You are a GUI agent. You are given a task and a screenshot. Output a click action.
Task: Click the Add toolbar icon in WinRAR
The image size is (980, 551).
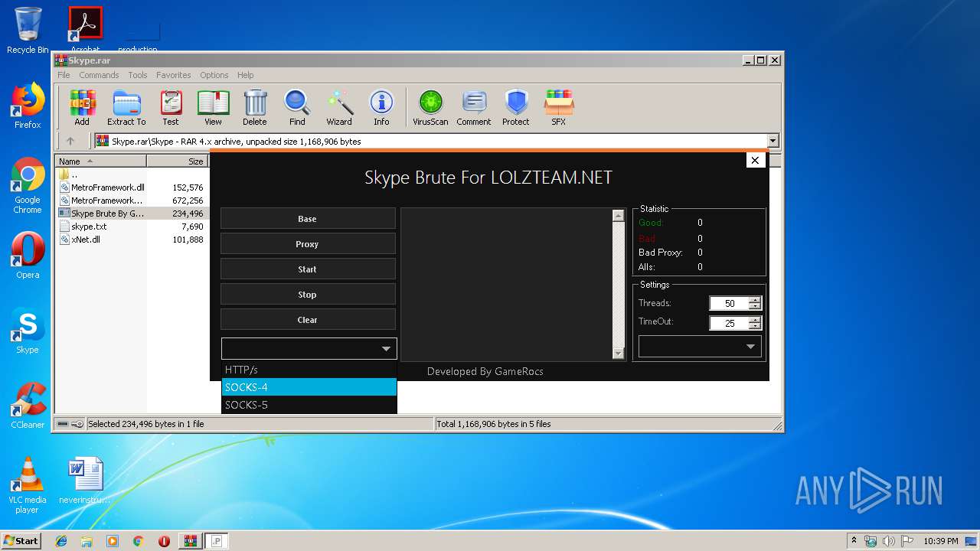[x=82, y=108]
